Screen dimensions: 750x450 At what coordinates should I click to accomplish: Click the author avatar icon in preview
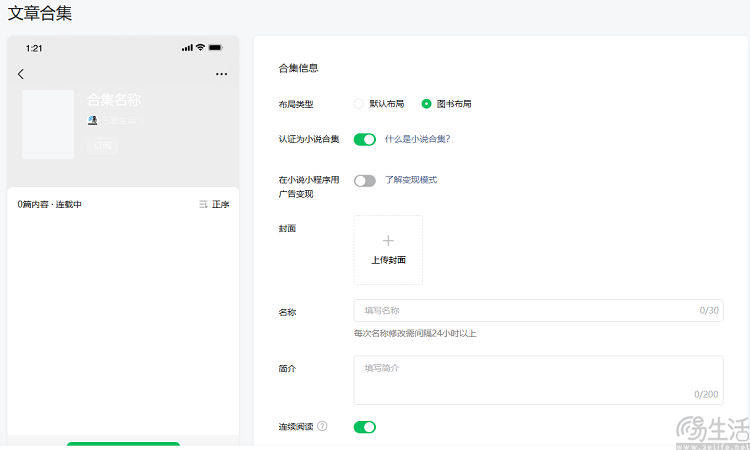[x=93, y=120]
